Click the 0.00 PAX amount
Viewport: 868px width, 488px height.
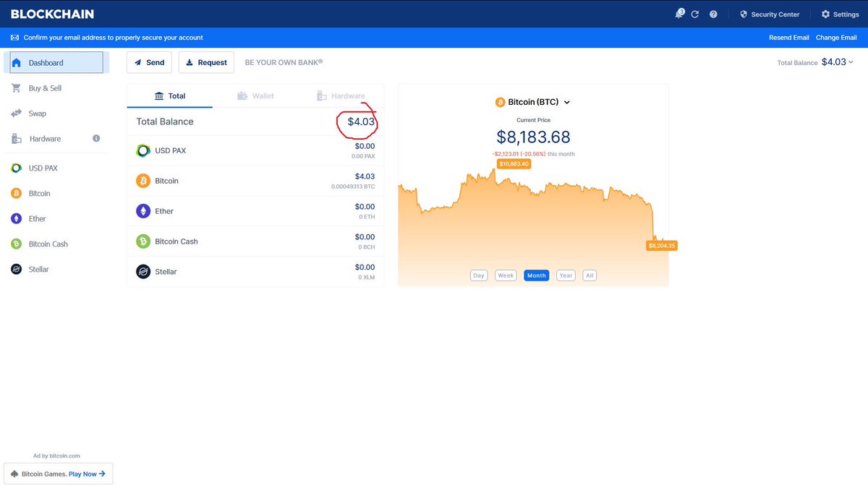coord(363,156)
